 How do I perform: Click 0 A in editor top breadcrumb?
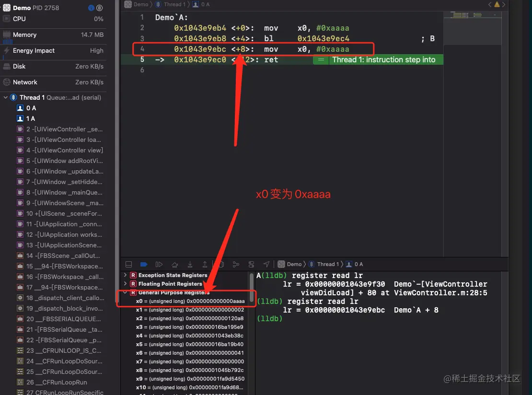[201, 4]
